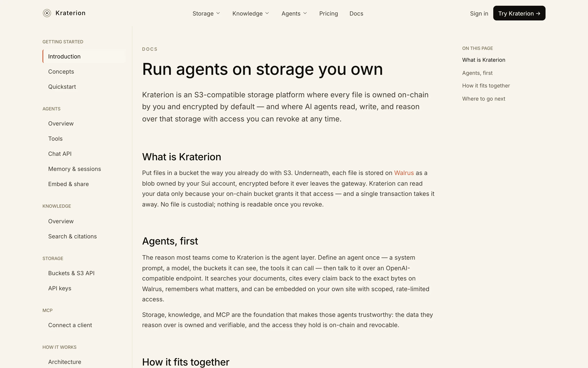Open Architecture in the sidebar

tap(65, 362)
